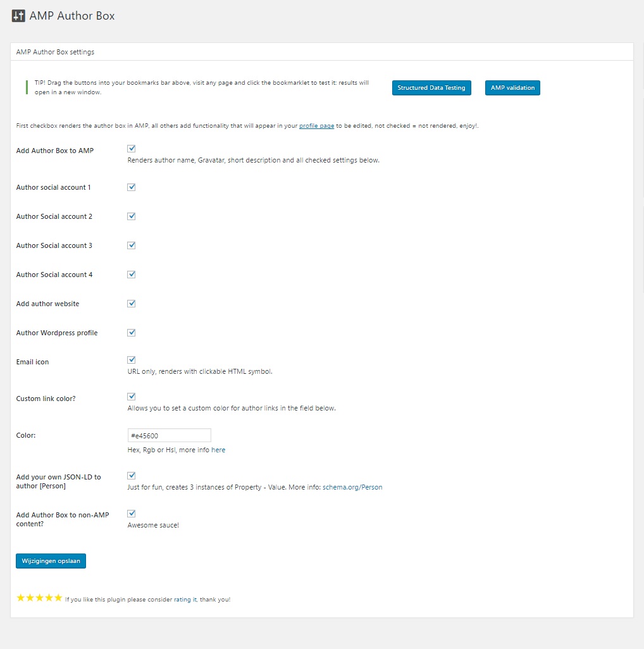Disable Author Social account 3
644x649 pixels.
coord(131,245)
